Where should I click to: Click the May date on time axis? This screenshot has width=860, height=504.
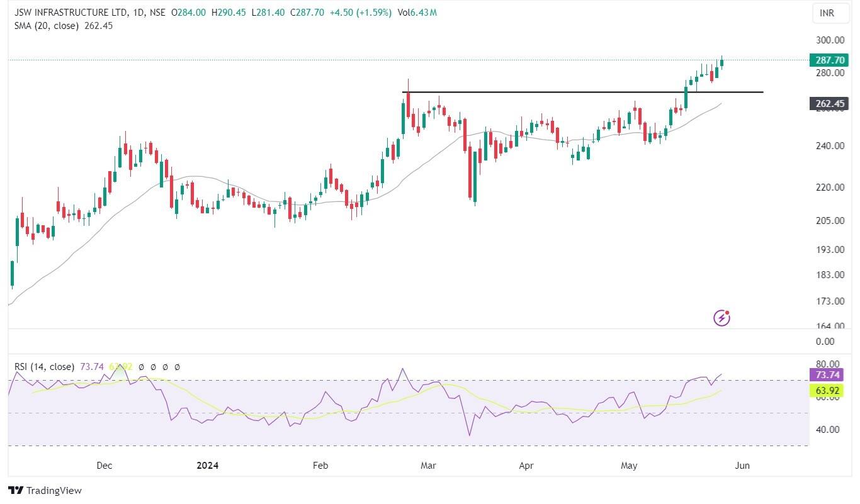[629, 466]
